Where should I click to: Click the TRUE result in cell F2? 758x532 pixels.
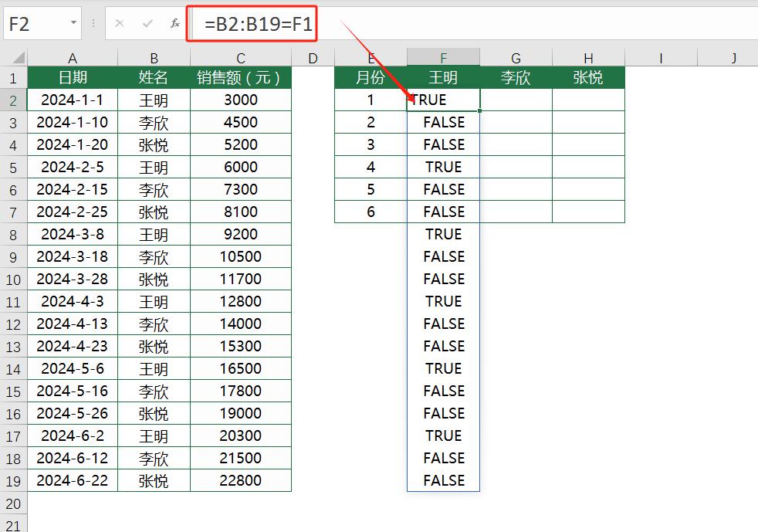pyautogui.click(x=443, y=100)
